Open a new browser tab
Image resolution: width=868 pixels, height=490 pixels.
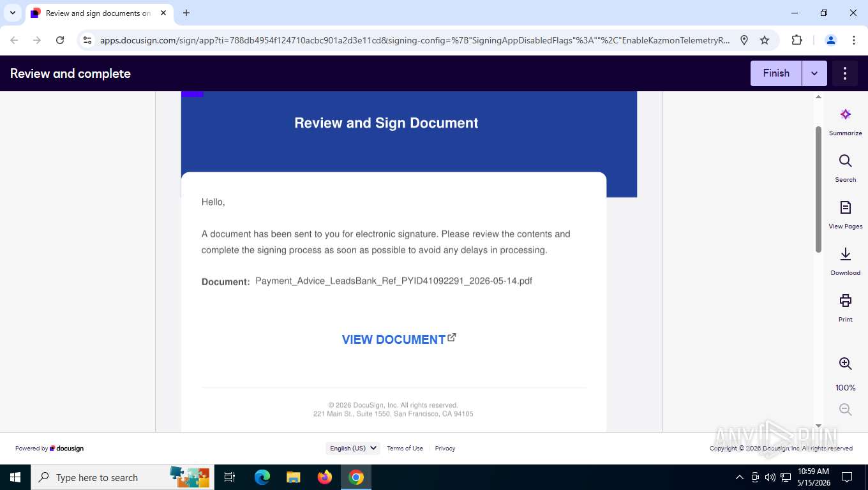click(186, 13)
